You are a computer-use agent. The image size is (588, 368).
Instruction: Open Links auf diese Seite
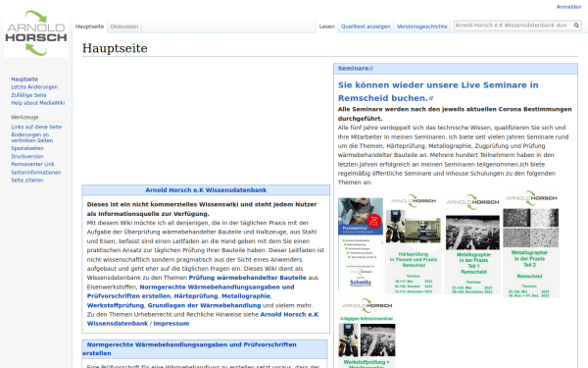[x=36, y=127]
